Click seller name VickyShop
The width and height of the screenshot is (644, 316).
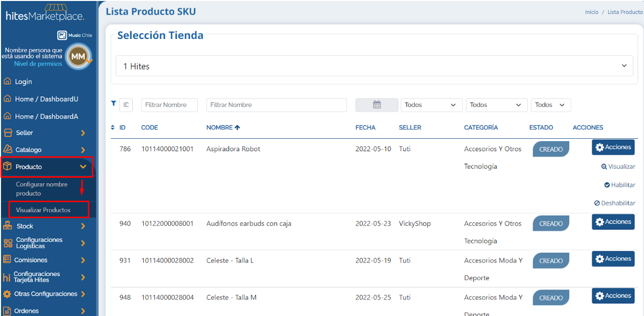tap(415, 223)
